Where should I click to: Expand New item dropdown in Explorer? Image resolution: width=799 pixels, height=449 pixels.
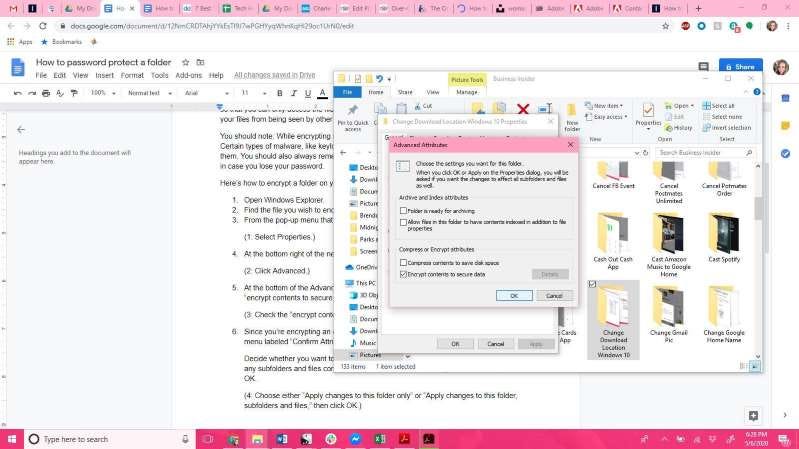pos(604,105)
